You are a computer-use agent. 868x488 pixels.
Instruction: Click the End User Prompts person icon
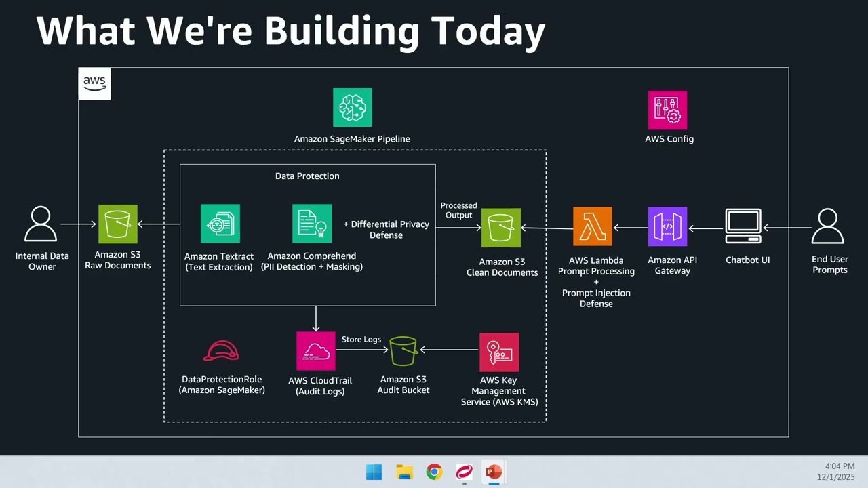(x=828, y=226)
